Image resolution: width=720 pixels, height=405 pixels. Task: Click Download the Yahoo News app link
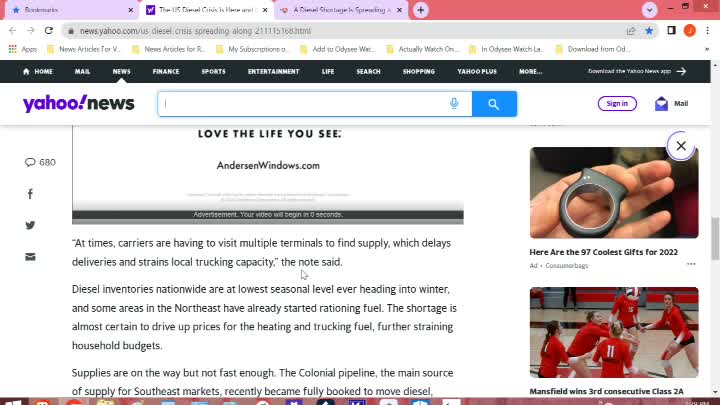point(637,71)
